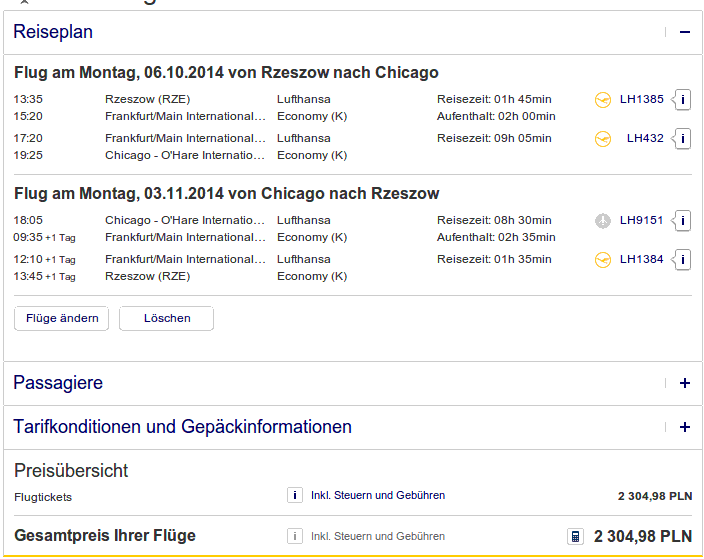704x559 pixels.
Task: Click info icon in Flugtickets row
Action: (x=295, y=496)
